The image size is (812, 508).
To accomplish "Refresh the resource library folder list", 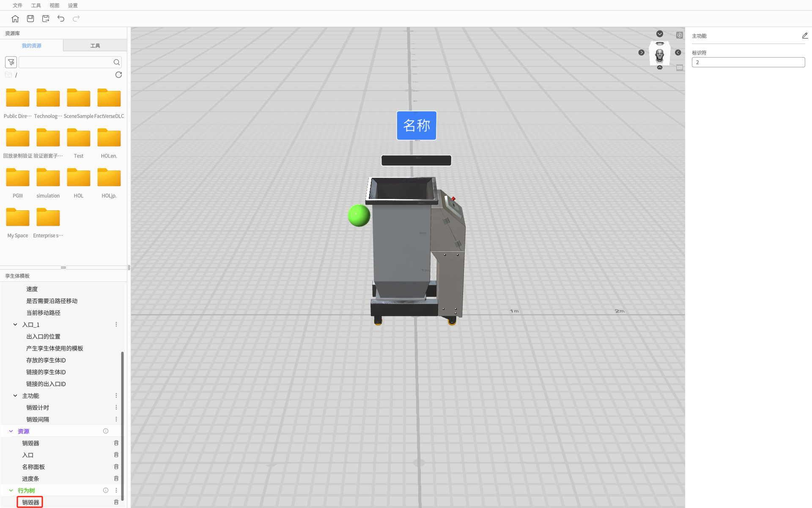I will [x=118, y=75].
